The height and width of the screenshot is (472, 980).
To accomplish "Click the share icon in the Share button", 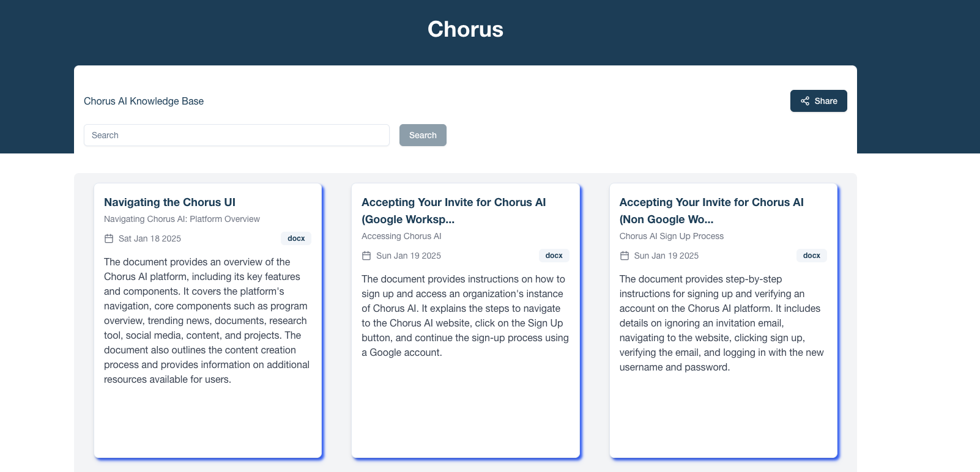I will coord(805,101).
